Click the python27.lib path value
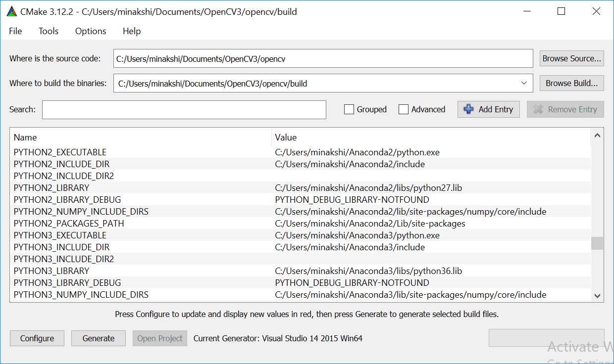The image size is (614, 364). 369,187
